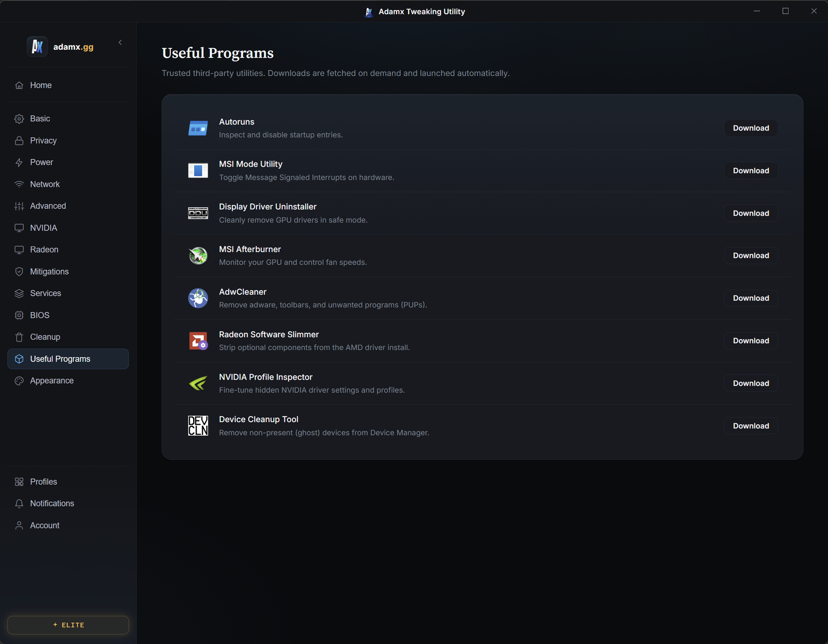The width and height of the screenshot is (828, 644).
Task: Click the Home house icon
Action: 19,85
